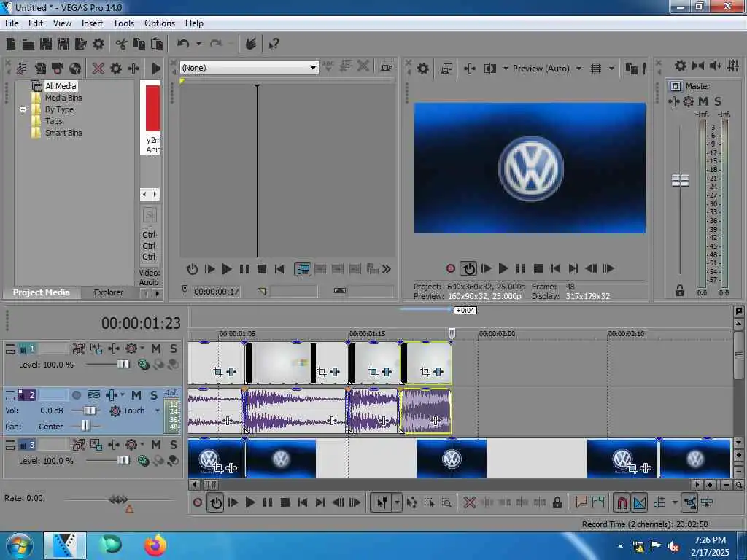This screenshot has width=747, height=560.
Task: Click the Render As icon in main toolbar
Action: [80, 44]
